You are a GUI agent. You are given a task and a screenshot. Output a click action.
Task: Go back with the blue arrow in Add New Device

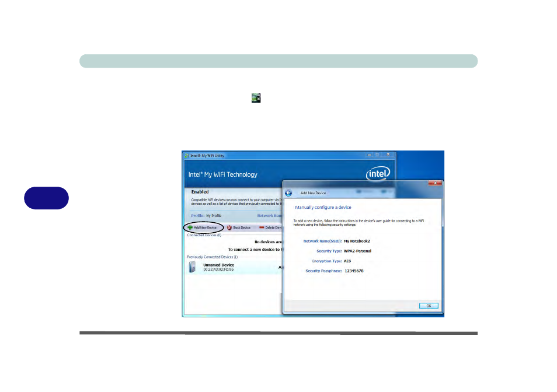[288, 193]
